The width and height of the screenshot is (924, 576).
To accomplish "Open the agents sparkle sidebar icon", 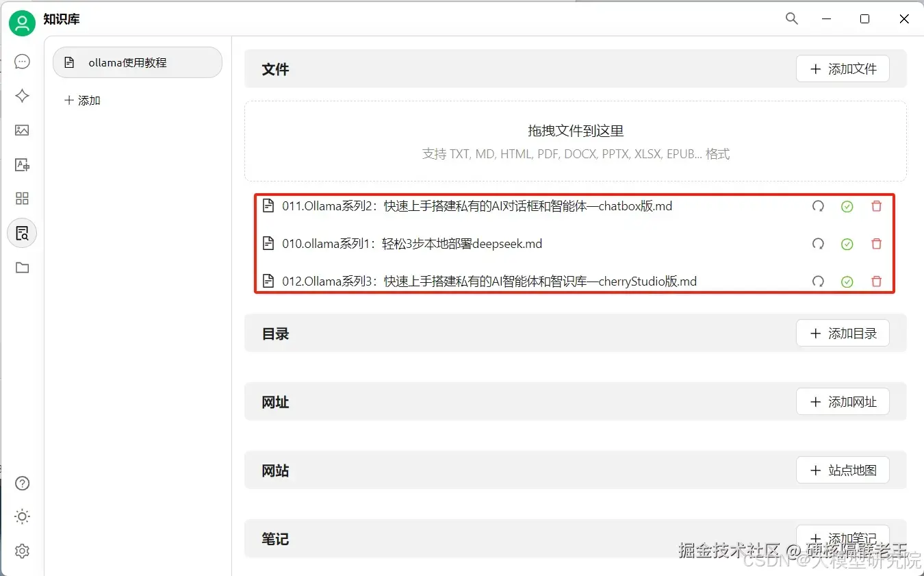I will 22,96.
